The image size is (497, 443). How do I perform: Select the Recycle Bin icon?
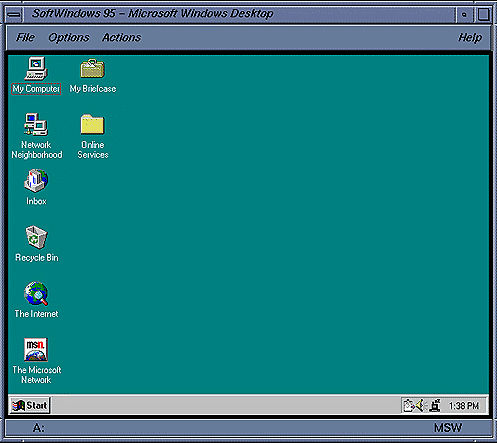(x=36, y=237)
